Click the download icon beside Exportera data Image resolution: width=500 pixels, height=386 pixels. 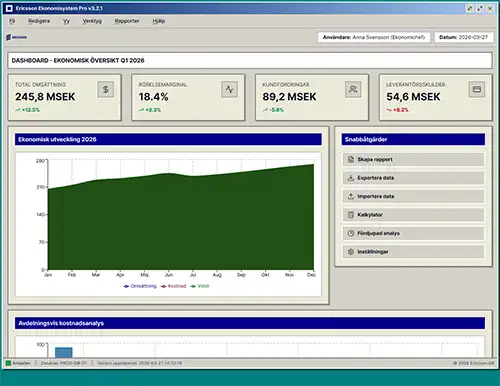[x=351, y=178]
